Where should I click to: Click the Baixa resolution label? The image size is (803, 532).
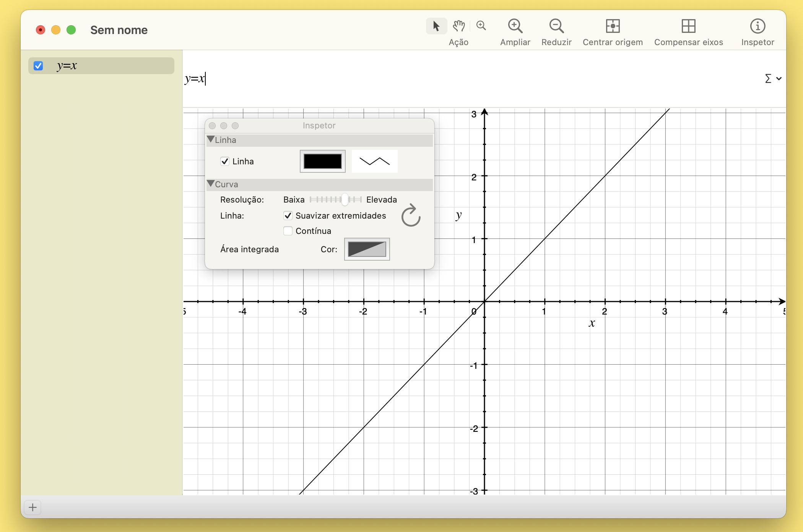click(294, 199)
